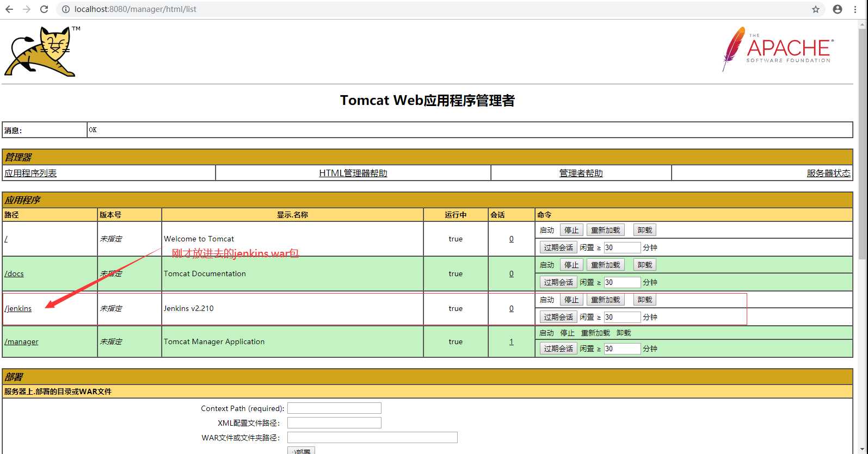This screenshot has width=868, height=454.
Task: Click the 版本号 column header
Action: pos(110,215)
